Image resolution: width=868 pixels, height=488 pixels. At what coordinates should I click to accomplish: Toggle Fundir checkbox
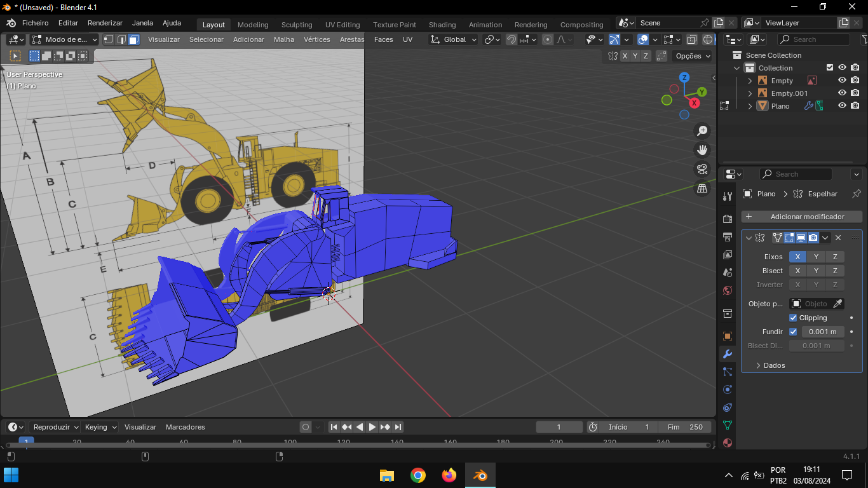point(793,332)
